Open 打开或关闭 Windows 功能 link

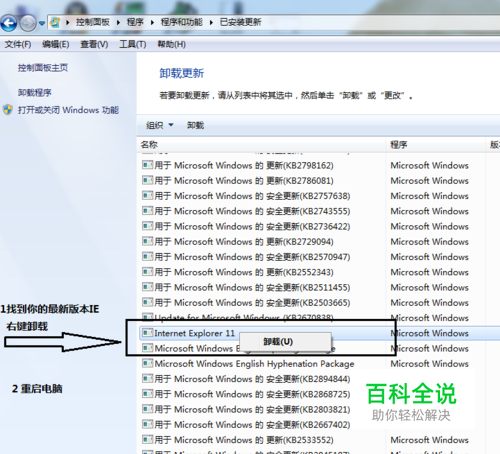(68, 110)
